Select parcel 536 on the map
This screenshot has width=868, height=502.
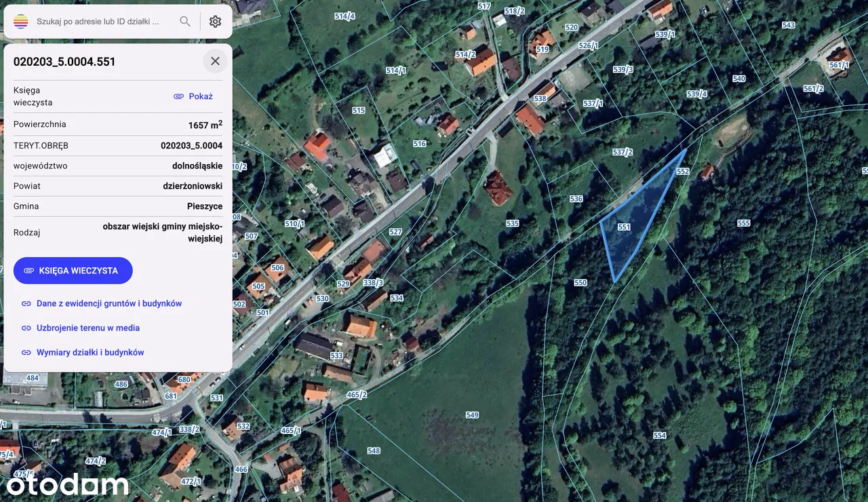point(576,199)
